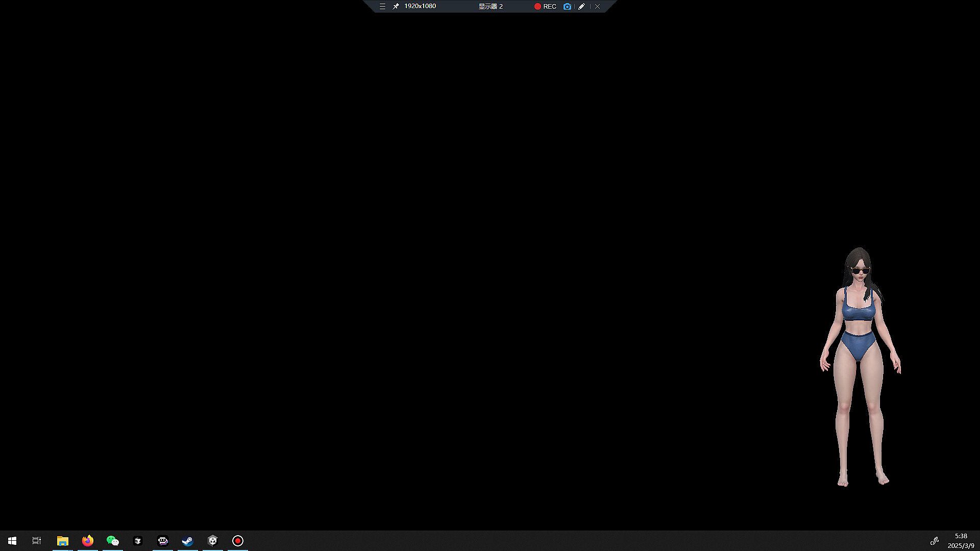The height and width of the screenshot is (551, 980).
Task: Open the pencil drawing tool
Action: pos(581,7)
